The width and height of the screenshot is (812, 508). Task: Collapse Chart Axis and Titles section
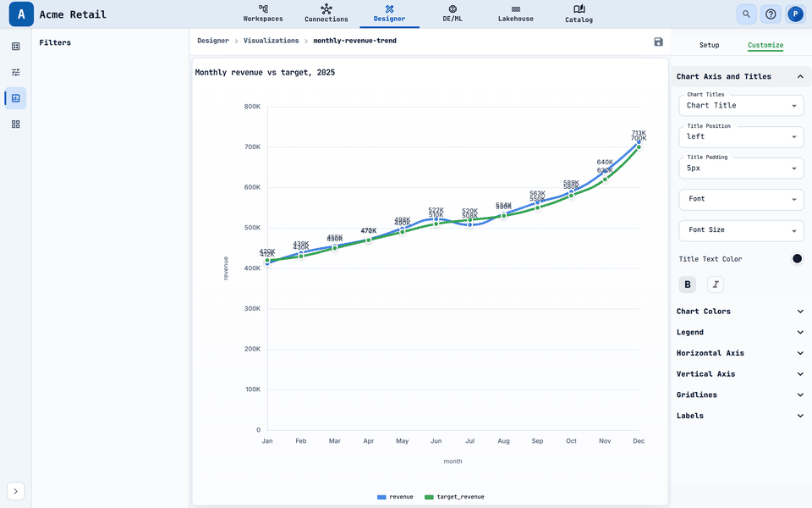pos(741,76)
